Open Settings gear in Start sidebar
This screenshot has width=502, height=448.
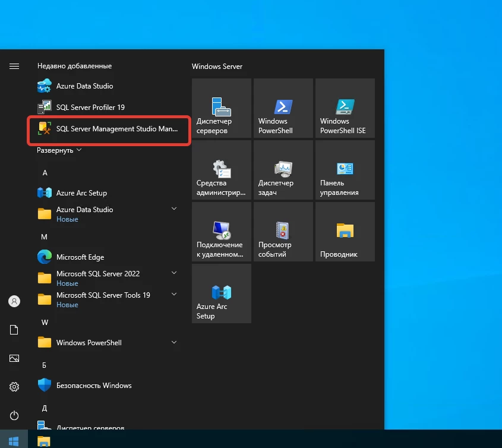14,387
